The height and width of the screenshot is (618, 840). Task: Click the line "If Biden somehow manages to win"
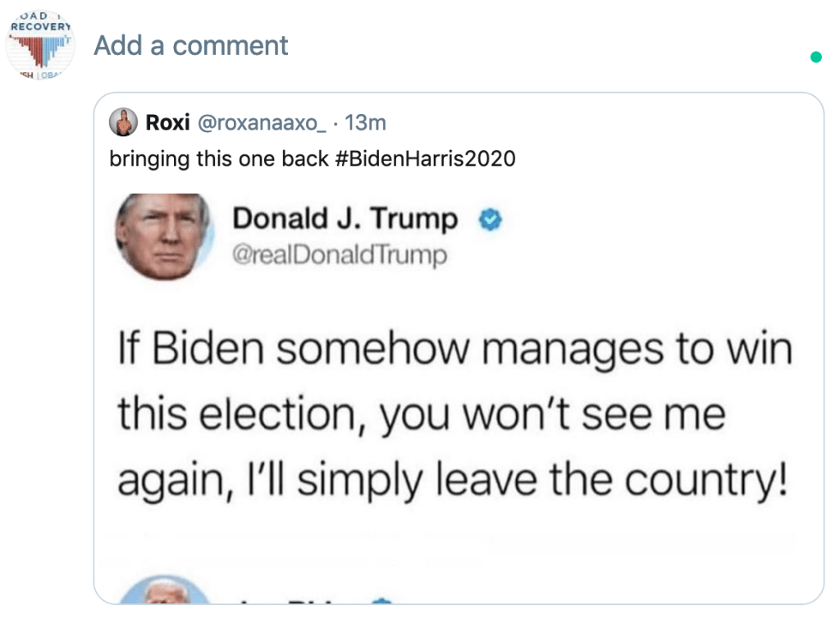click(455, 347)
